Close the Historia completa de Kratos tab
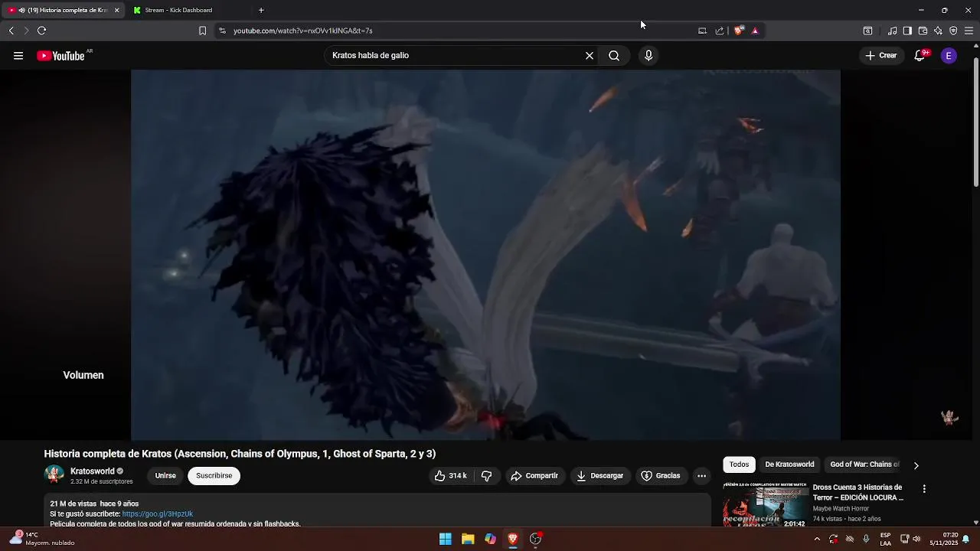Screen dimensions: 980x551 pos(116,10)
